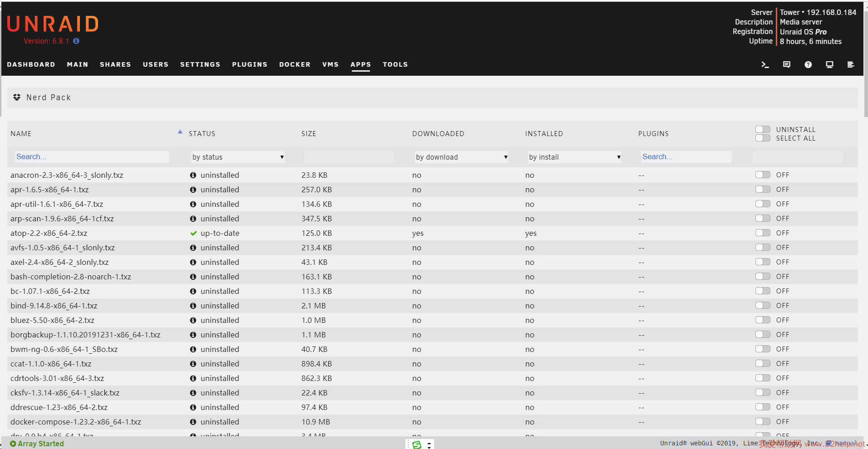The image size is (868, 449).
Task: Toggle the Uninstall switch in table header
Action: (x=763, y=130)
